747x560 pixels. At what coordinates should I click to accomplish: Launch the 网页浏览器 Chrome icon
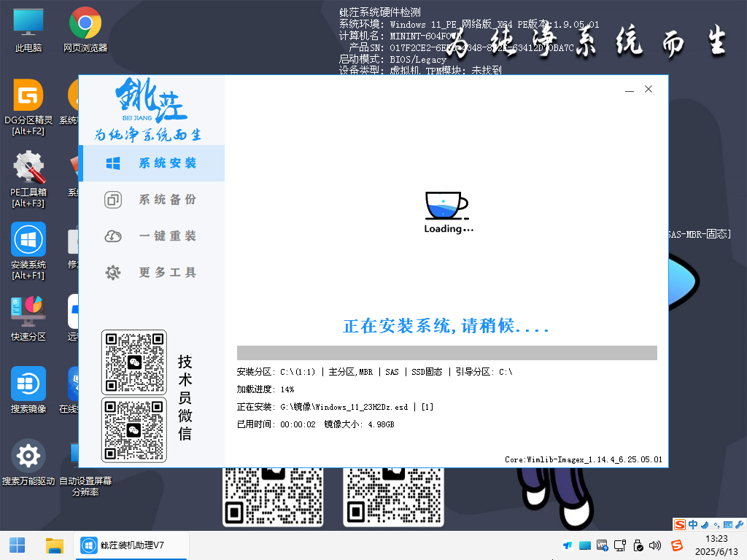[x=85, y=29]
